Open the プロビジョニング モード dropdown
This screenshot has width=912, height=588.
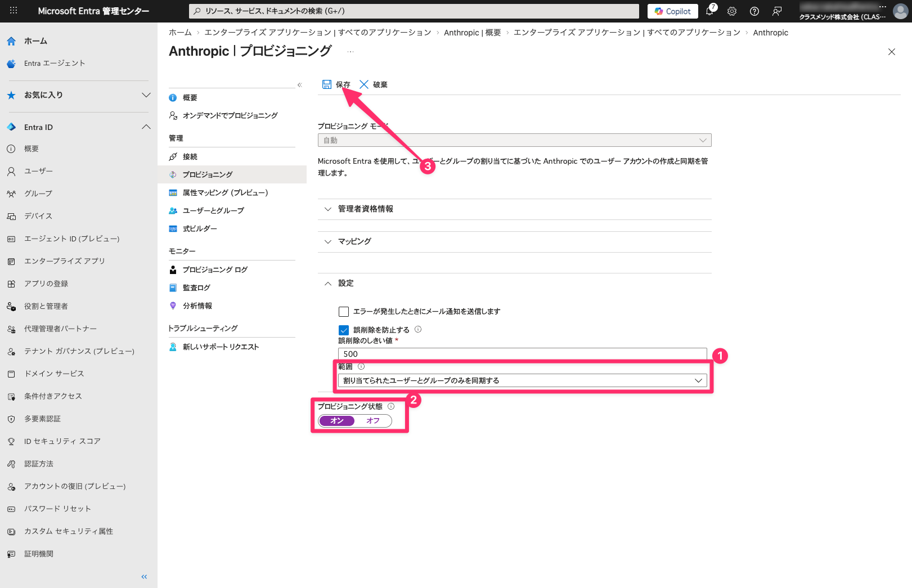click(514, 140)
